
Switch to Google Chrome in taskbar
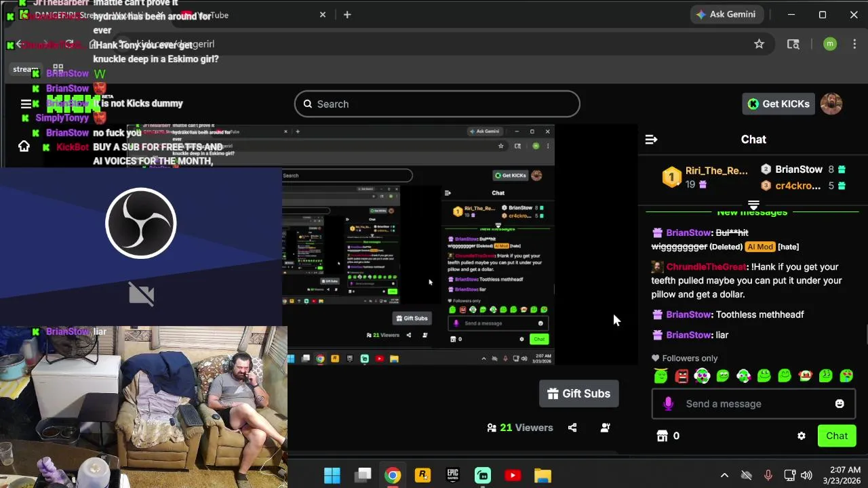tap(393, 475)
